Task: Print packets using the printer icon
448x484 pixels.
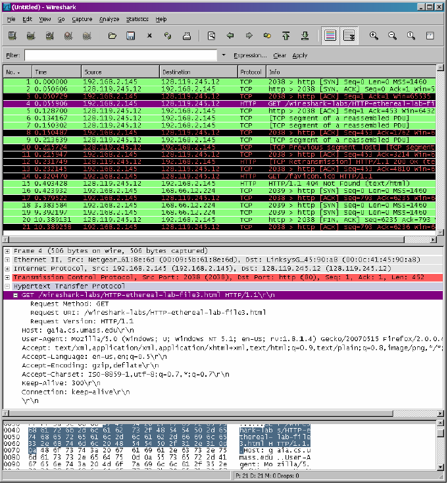Action: tap(187, 36)
